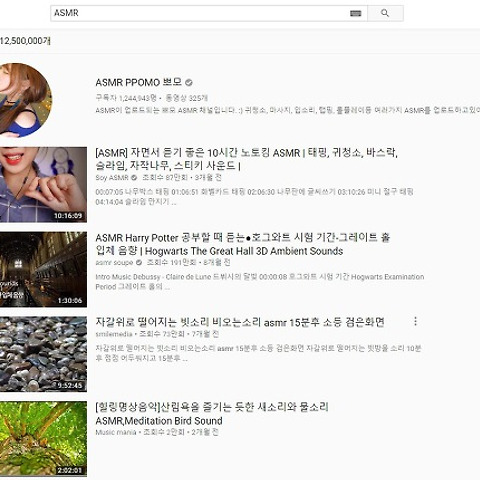Viewport: 480px width, 480px height.
Task: Click the 조회수 87만회 view count text
Action: (x=165, y=178)
